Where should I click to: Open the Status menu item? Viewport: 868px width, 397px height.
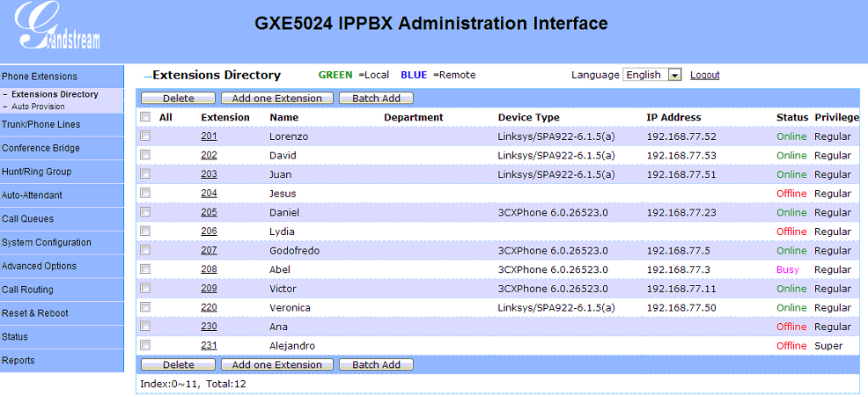[62, 336]
